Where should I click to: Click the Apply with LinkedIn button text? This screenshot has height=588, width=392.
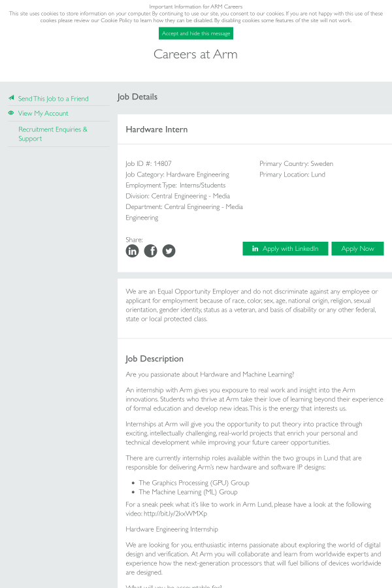click(290, 249)
